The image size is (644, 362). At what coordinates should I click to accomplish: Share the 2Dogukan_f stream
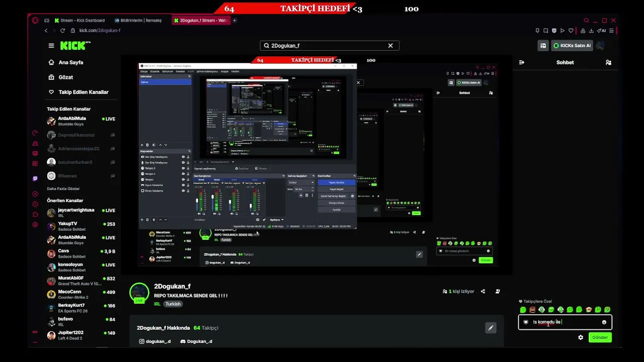tap(483, 291)
